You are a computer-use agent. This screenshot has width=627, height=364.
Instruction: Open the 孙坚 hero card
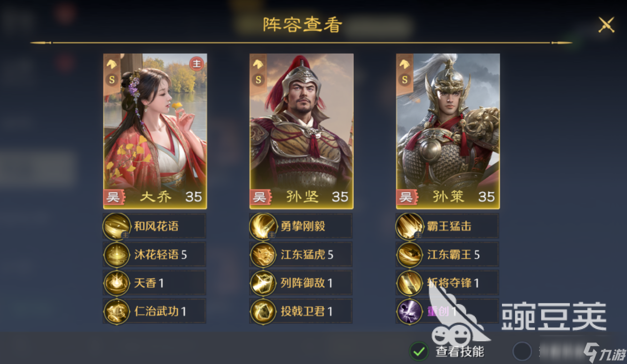[x=301, y=131]
